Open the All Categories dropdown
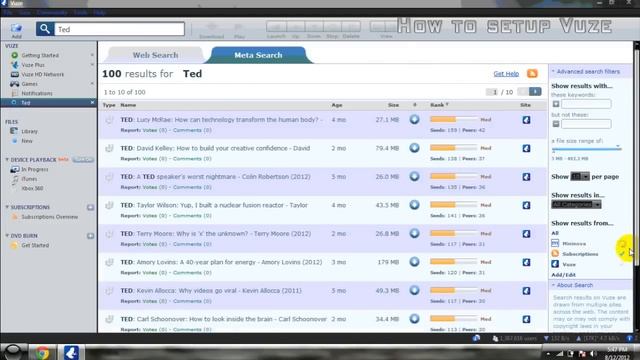The image size is (640, 360). (x=576, y=204)
